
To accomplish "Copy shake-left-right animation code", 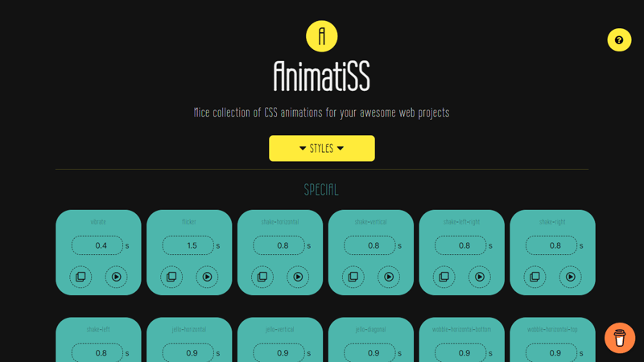I will pos(444,277).
